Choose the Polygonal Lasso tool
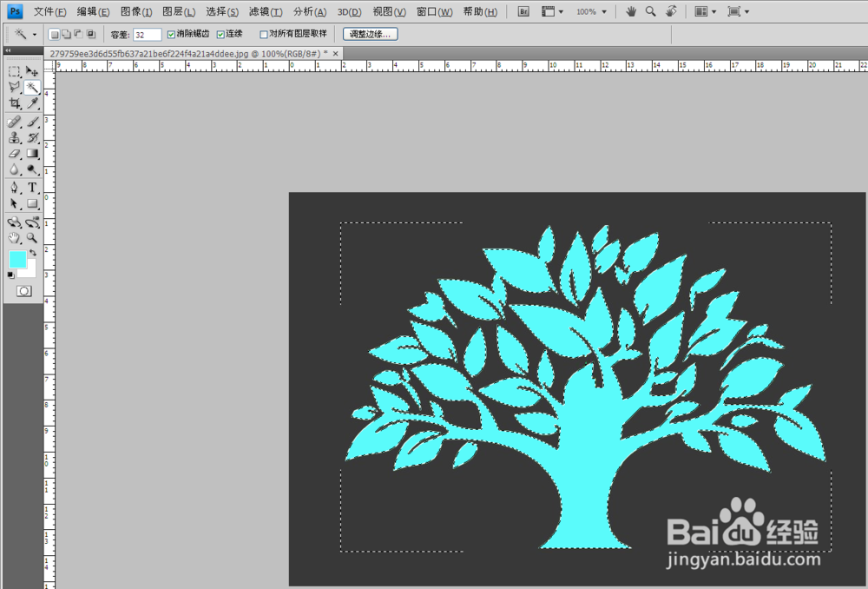This screenshot has height=589, width=868. coord(15,87)
